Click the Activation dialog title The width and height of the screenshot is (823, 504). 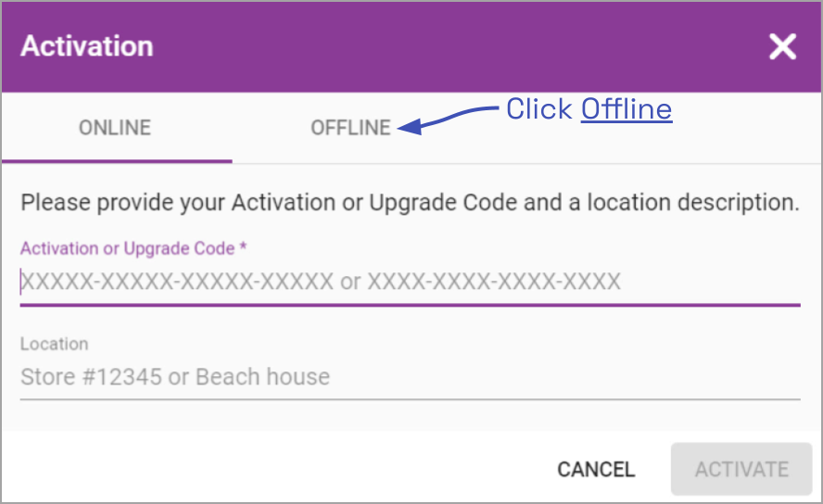(x=87, y=46)
